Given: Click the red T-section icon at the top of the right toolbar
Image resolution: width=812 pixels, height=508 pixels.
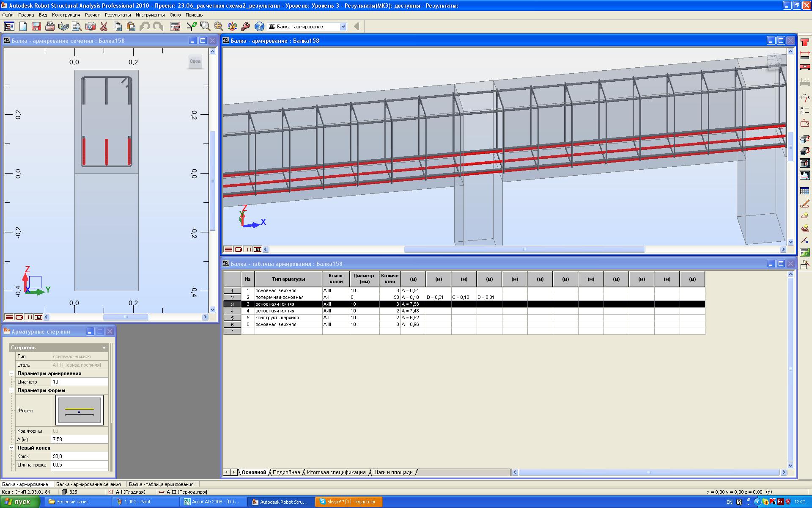Looking at the screenshot, I should point(804,43).
